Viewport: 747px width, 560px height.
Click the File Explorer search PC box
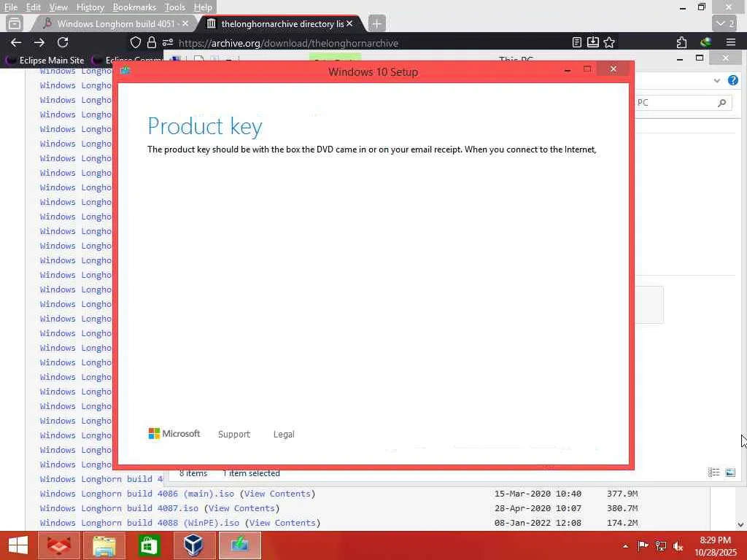(683, 102)
